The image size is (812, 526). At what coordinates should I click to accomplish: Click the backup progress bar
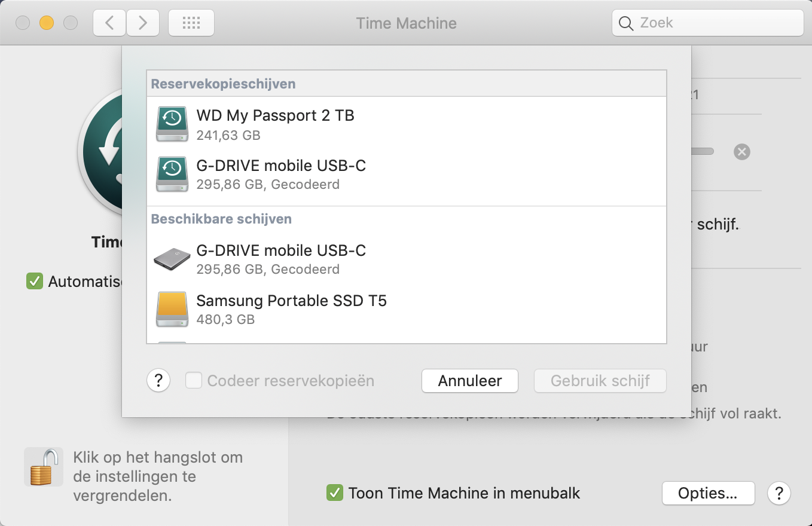coord(703,152)
